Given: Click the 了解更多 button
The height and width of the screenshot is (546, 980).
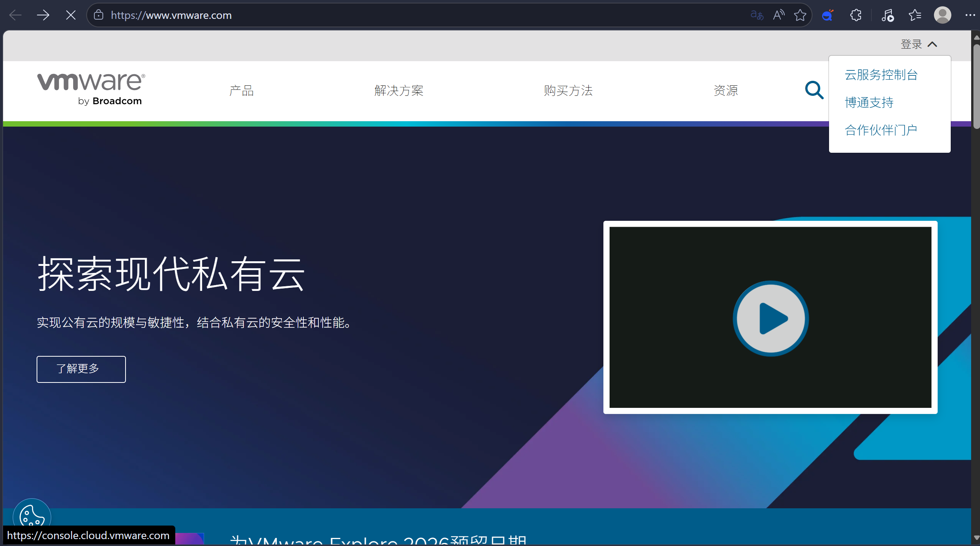Looking at the screenshot, I should click(x=81, y=369).
